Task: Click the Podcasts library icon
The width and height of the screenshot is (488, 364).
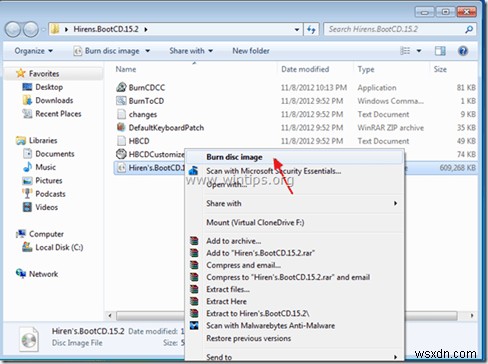Action: (x=27, y=194)
